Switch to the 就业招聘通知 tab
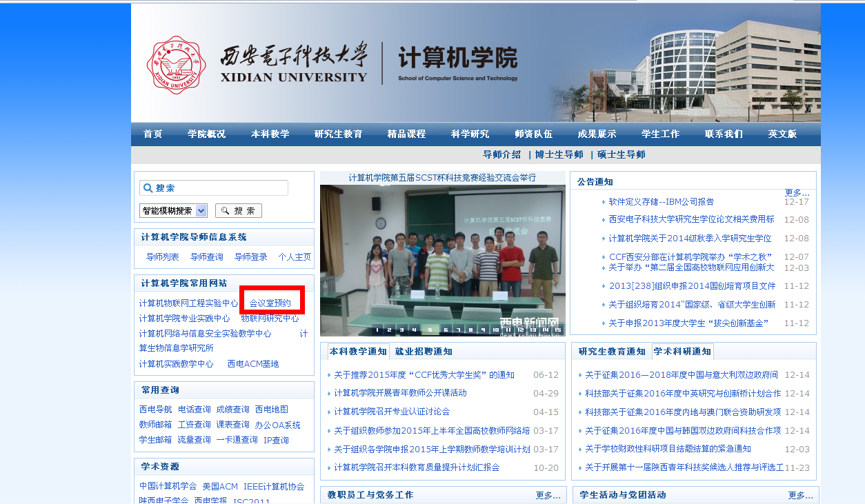Screen dimensions: 865x504 [x=423, y=352]
